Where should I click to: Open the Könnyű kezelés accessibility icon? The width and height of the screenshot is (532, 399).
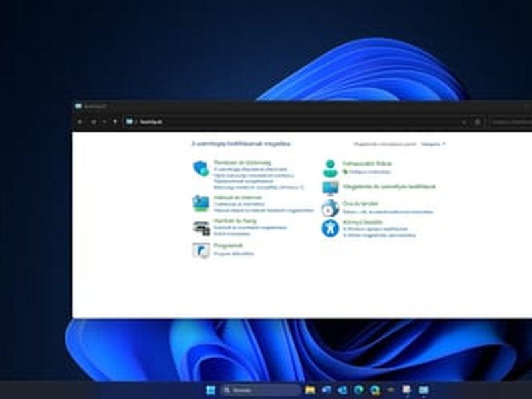[x=331, y=228]
